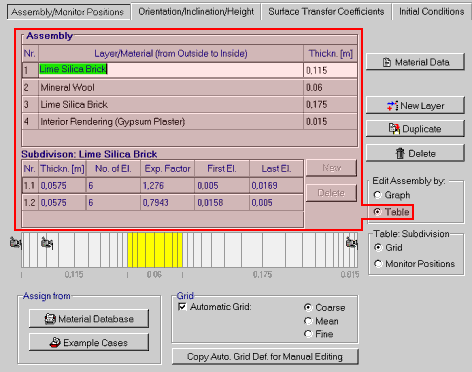Click the Exp. Factor column header

(167, 169)
